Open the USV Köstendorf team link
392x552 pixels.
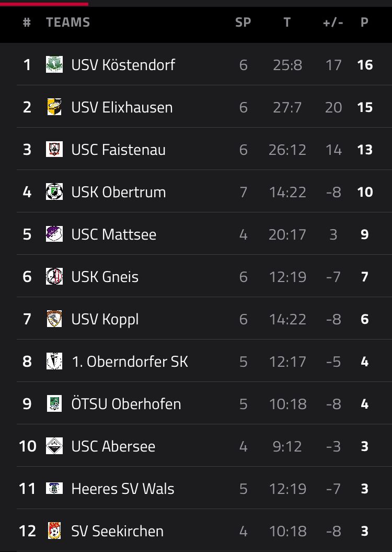pos(123,65)
